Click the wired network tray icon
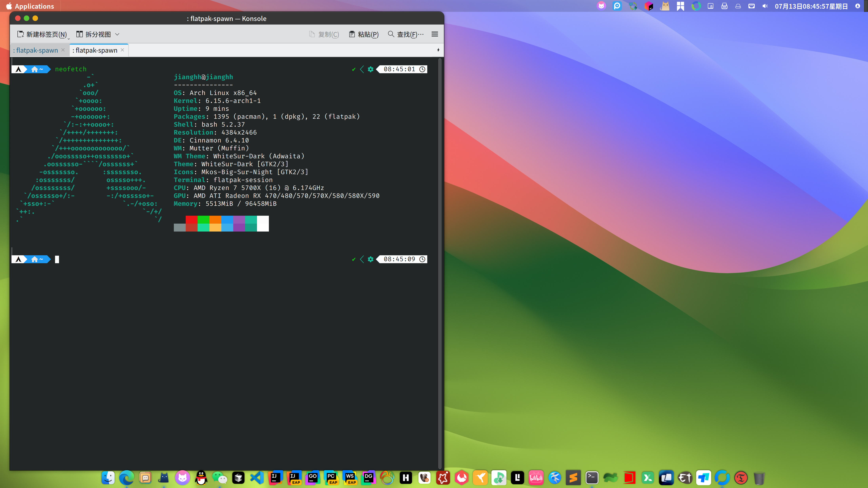 (751, 6)
